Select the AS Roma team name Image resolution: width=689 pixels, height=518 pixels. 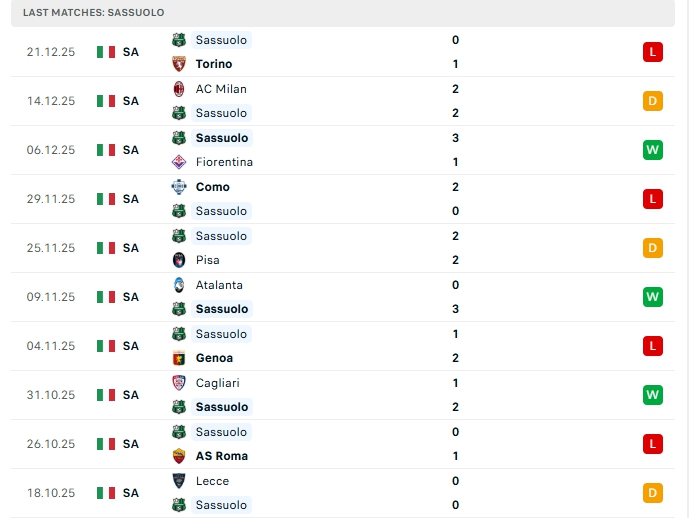pyautogui.click(x=222, y=456)
